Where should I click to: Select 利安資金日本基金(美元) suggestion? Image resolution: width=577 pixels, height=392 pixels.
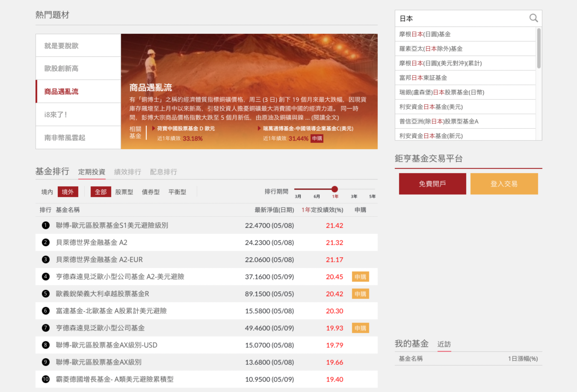[x=465, y=107]
